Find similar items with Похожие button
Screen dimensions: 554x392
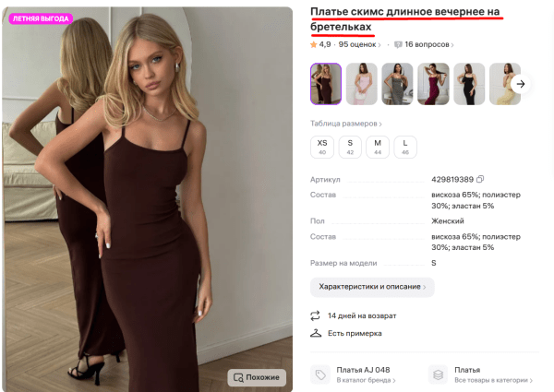[x=257, y=376]
